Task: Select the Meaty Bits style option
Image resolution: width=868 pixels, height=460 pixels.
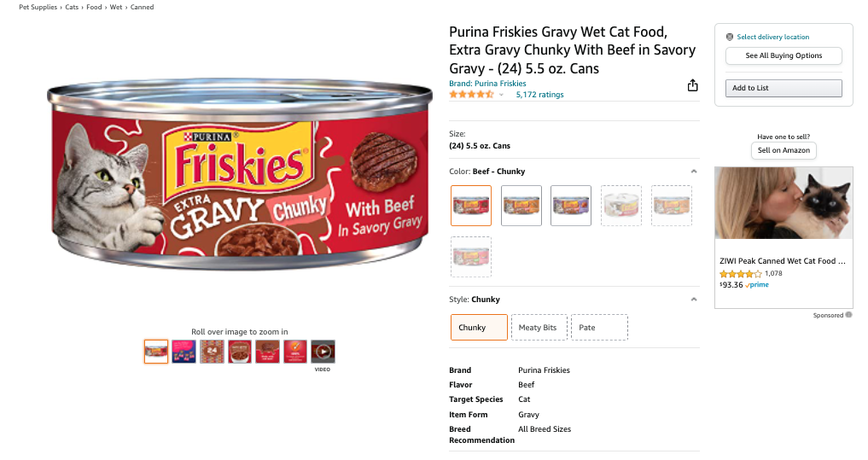Action: [x=539, y=328]
